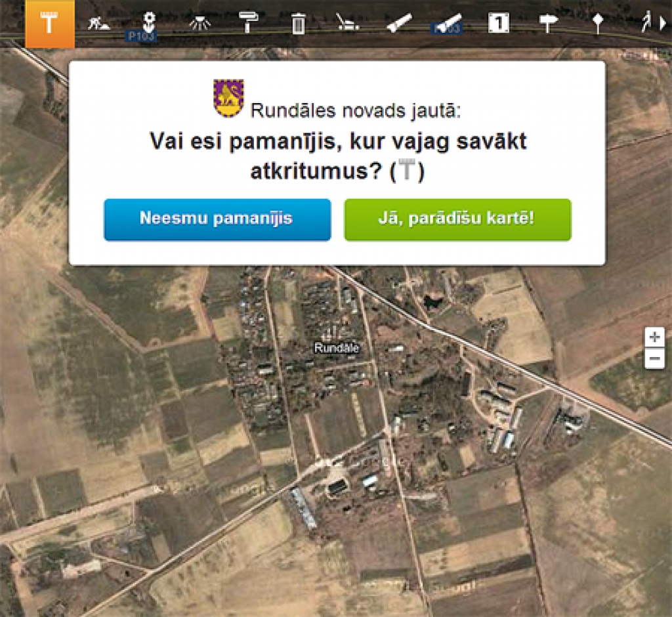Pick the flower planting category icon
Viewport: 672px width, 617px height.
click(x=150, y=22)
